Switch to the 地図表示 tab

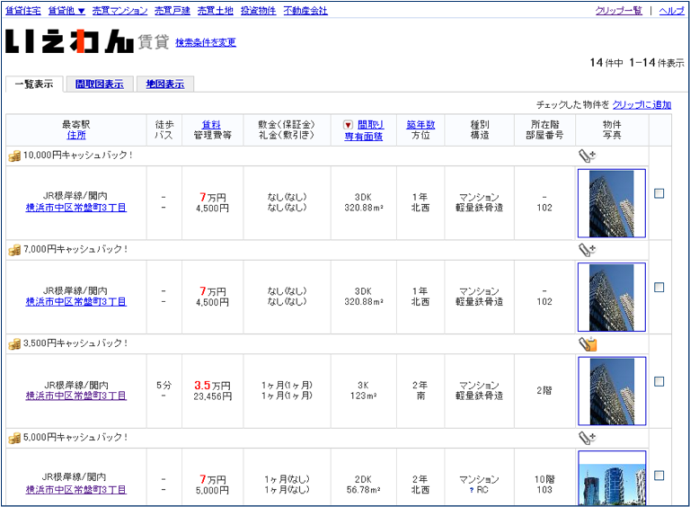click(x=164, y=84)
